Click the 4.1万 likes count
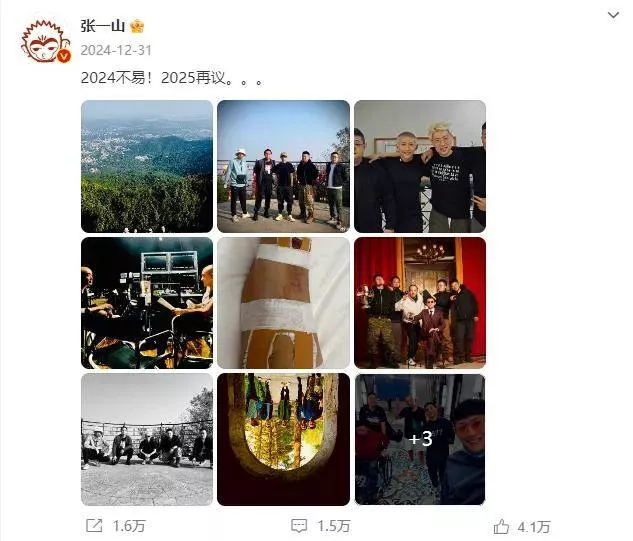 click(534, 527)
